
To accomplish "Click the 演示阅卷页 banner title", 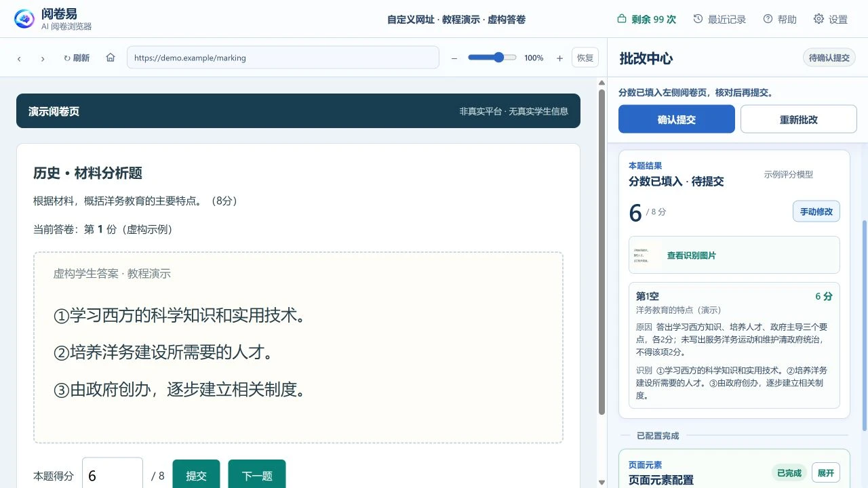I will [54, 111].
